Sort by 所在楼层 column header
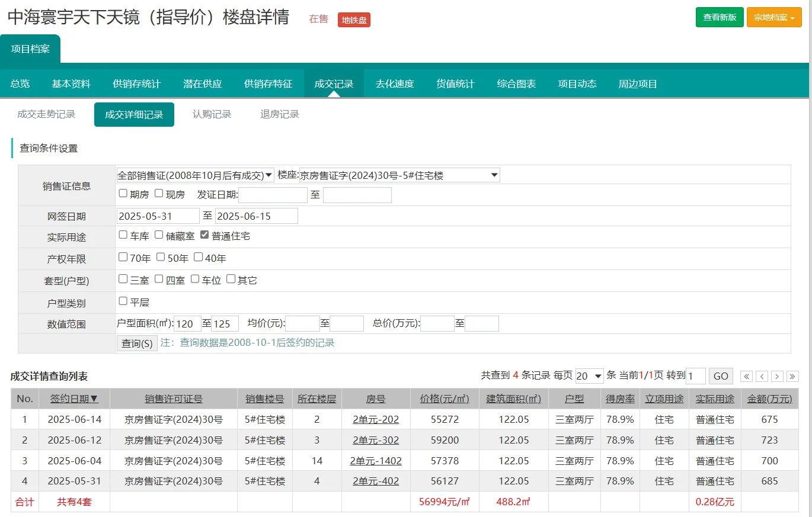 pos(317,399)
